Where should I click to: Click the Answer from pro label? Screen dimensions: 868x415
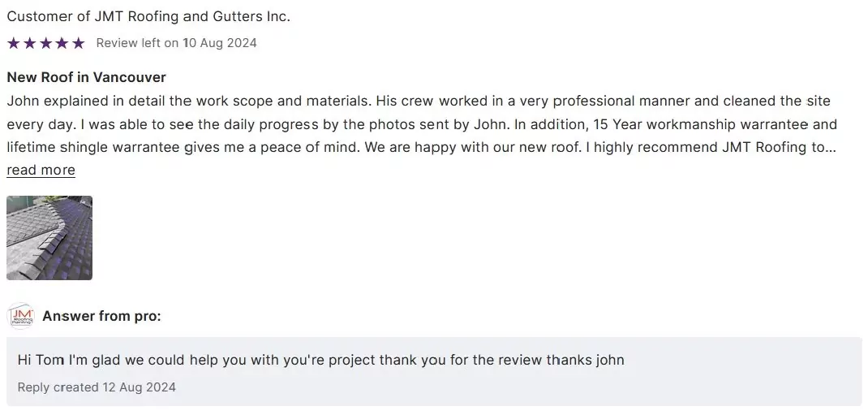click(101, 316)
